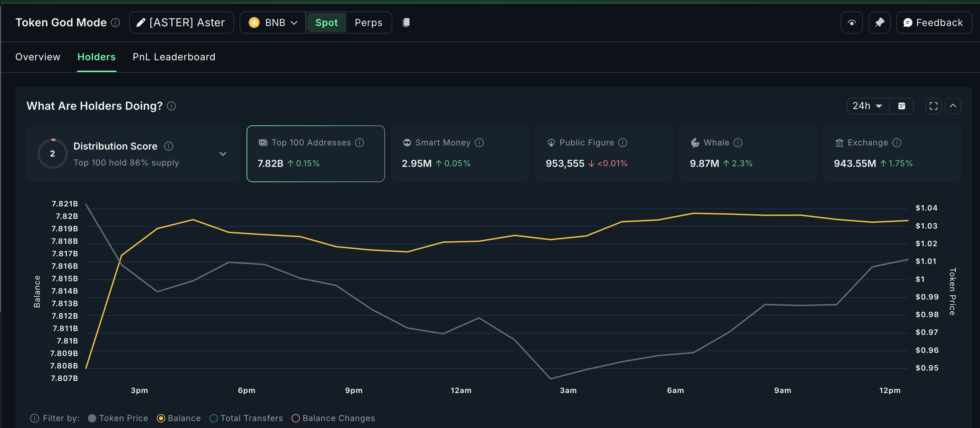Select the Balance Changes filter radio
The width and height of the screenshot is (980, 428).
pyautogui.click(x=296, y=418)
